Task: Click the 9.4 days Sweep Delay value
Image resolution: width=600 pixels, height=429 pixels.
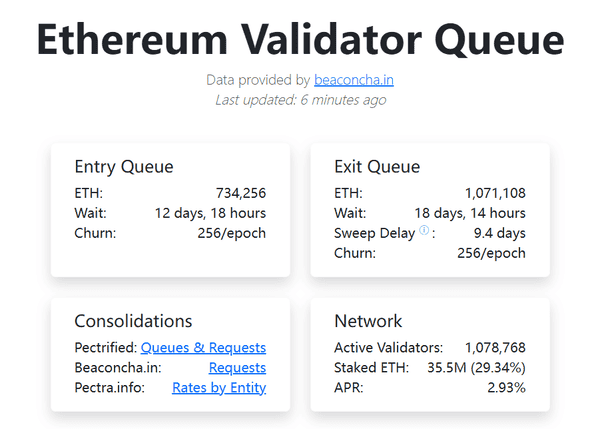Action: coord(499,233)
